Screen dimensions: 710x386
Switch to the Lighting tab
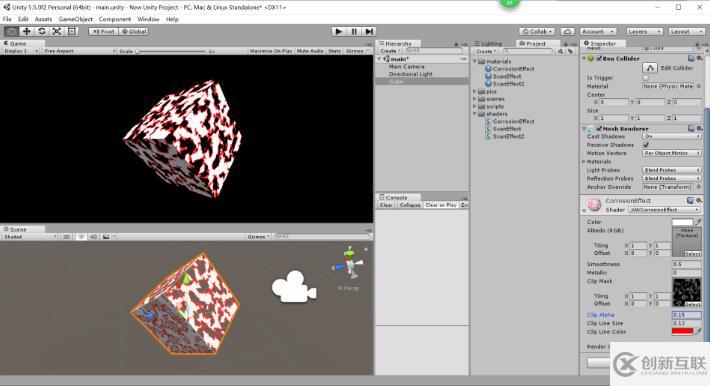pos(488,43)
